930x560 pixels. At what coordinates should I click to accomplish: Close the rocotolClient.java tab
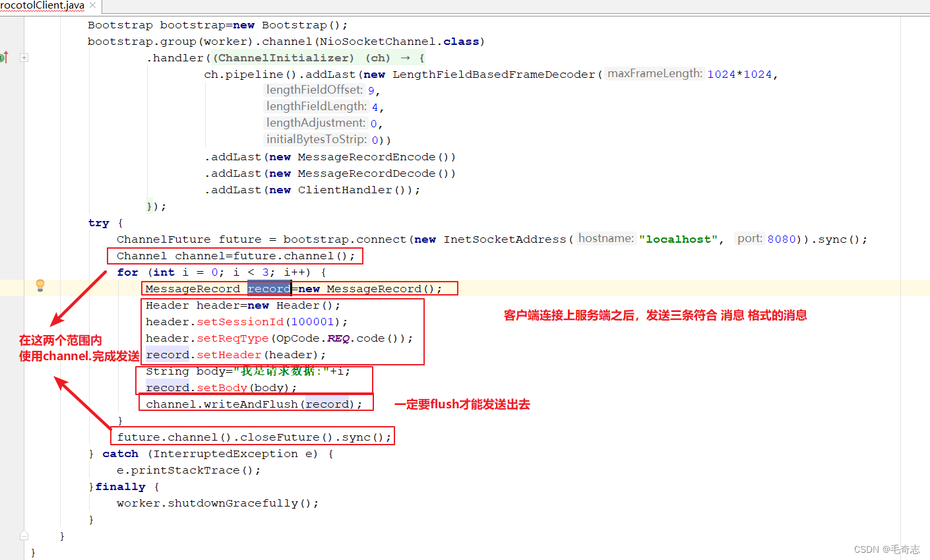pos(92,5)
